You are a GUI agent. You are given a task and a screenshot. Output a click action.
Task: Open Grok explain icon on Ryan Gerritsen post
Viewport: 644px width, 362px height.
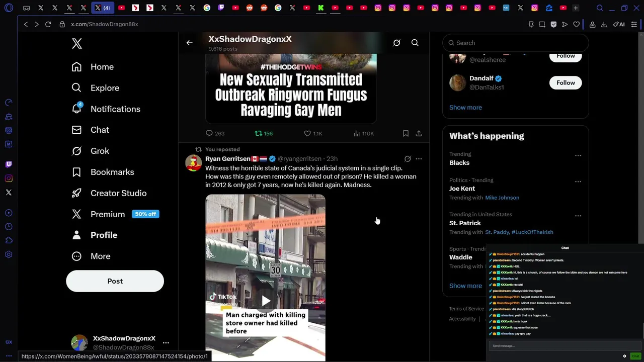tap(408, 159)
